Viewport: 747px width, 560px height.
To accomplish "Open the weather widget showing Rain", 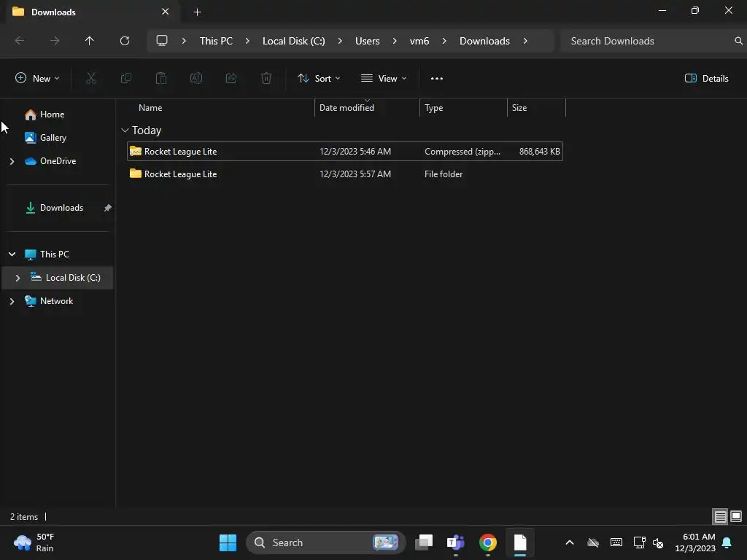I will point(34,542).
